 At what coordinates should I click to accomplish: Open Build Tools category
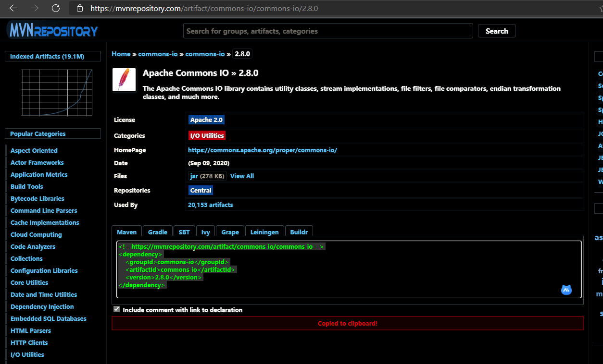pyautogui.click(x=27, y=186)
